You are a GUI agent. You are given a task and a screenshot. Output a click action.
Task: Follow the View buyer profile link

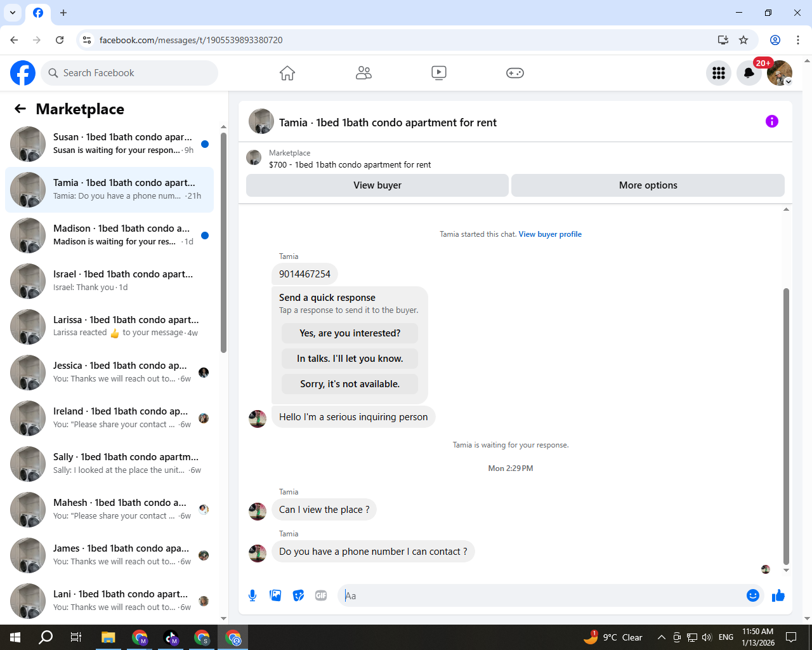[x=550, y=234]
